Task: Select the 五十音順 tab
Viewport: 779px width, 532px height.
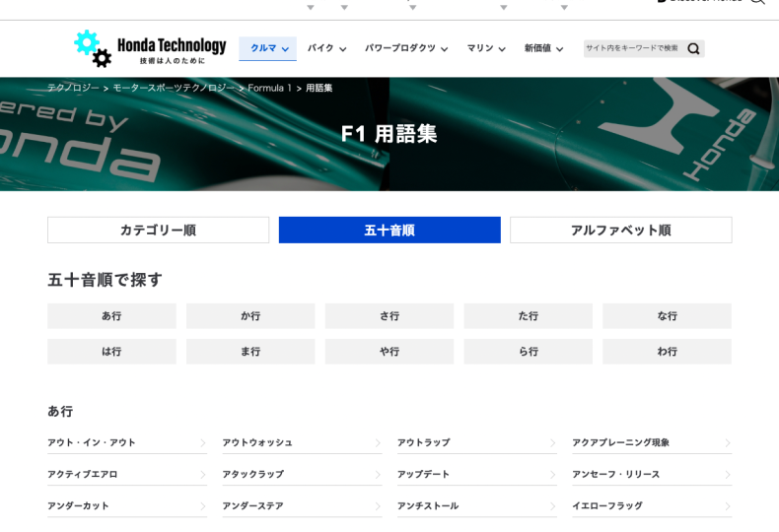Action: pos(389,231)
